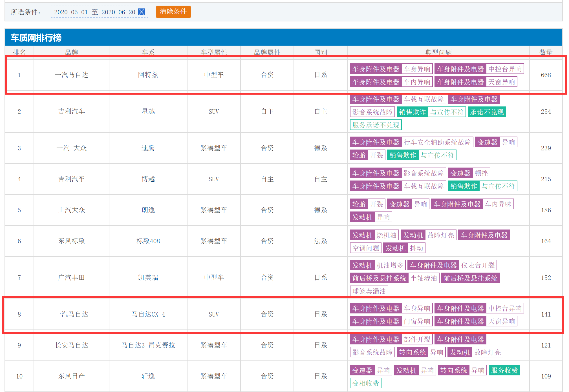
Task: Click the 变相收费 tag
Action: pos(365,383)
